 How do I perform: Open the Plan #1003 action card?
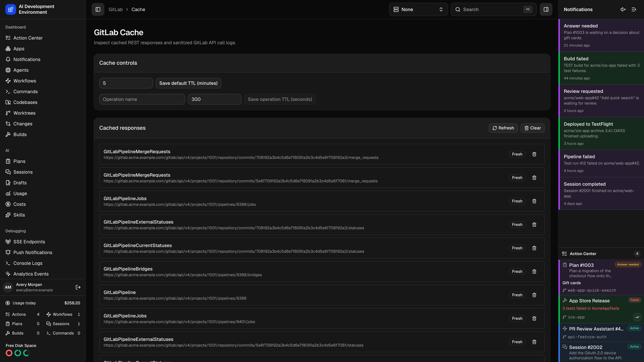coord(601,277)
